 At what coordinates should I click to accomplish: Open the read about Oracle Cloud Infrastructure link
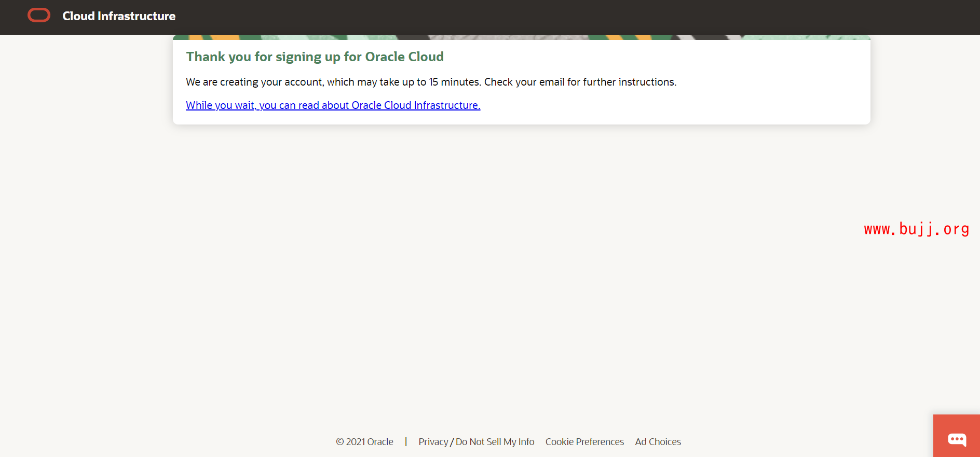(x=333, y=105)
